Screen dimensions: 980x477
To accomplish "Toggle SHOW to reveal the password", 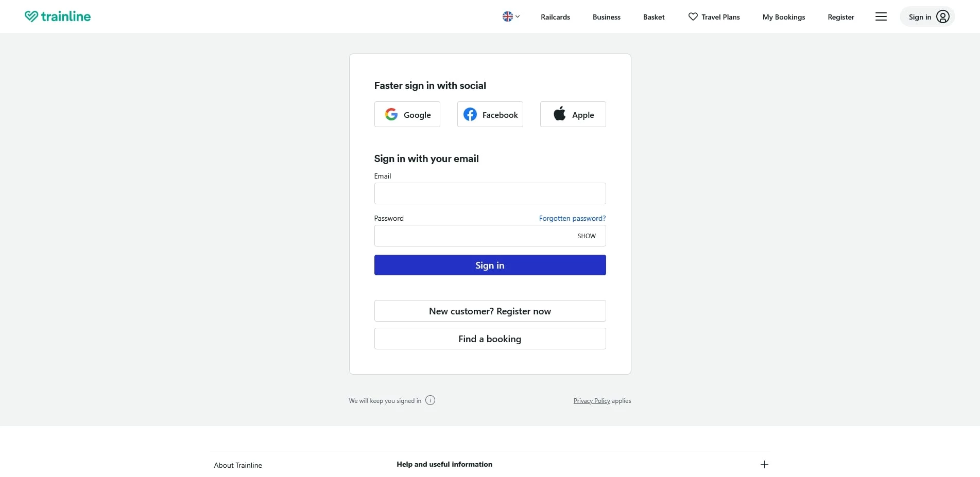I will pyautogui.click(x=586, y=236).
